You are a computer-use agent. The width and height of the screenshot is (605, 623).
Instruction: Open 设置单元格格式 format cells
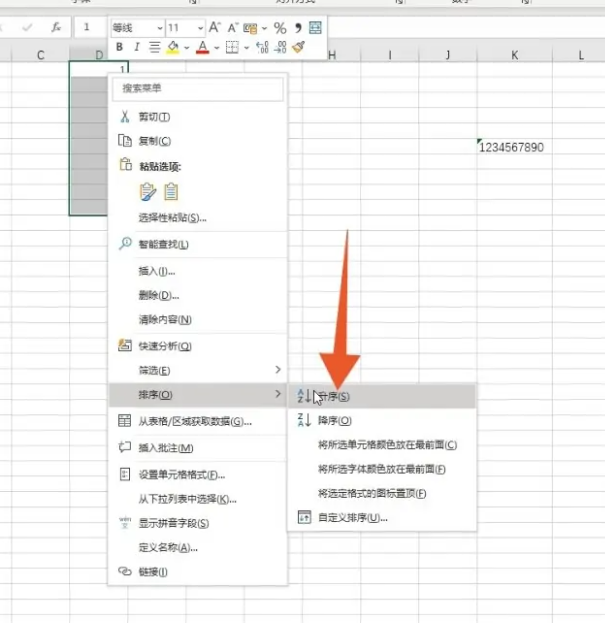point(181,474)
